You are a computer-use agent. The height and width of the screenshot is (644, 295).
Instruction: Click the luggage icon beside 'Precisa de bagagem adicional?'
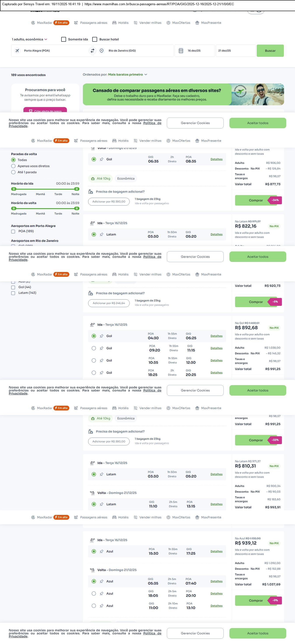[91, 192]
